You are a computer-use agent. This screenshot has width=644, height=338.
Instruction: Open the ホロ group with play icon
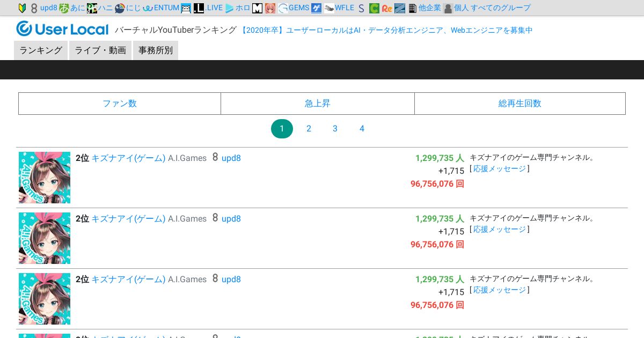point(238,8)
